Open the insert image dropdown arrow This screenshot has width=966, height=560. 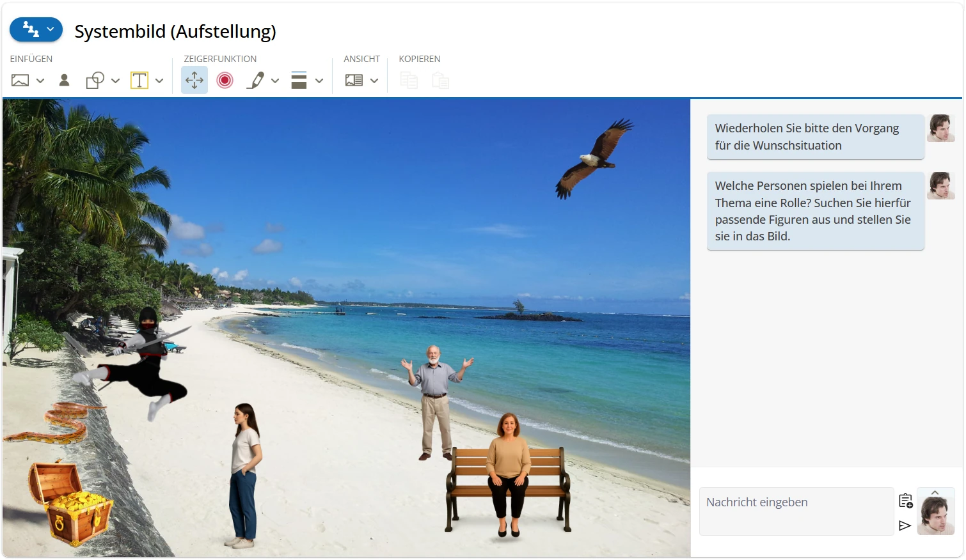tap(40, 81)
